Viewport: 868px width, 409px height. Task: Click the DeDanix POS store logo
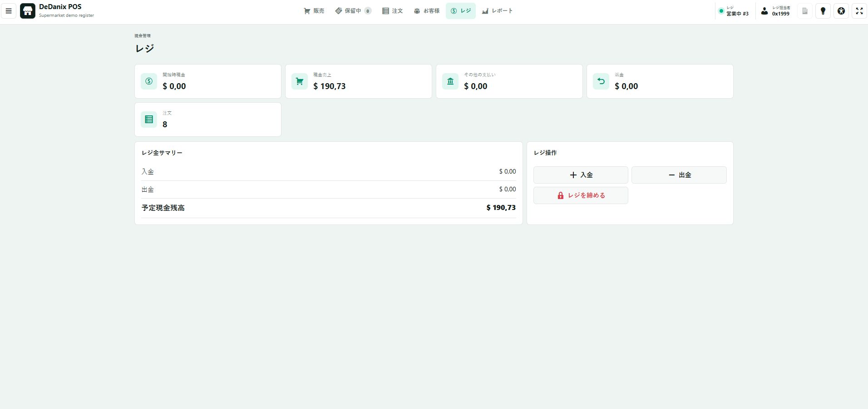28,11
